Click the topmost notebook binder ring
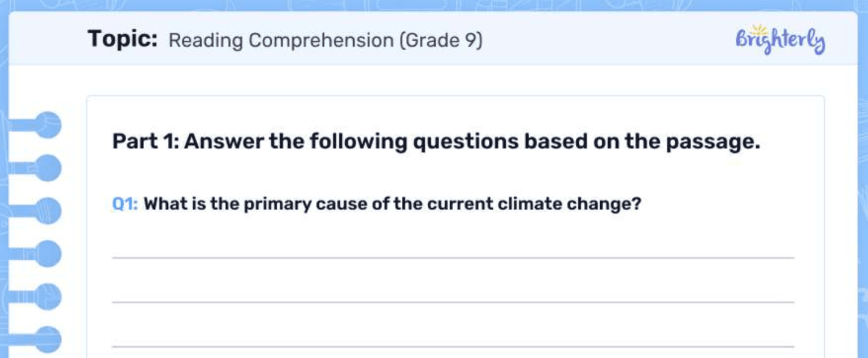The height and width of the screenshot is (358, 868). pyautogui.click(x=47, y=125)
